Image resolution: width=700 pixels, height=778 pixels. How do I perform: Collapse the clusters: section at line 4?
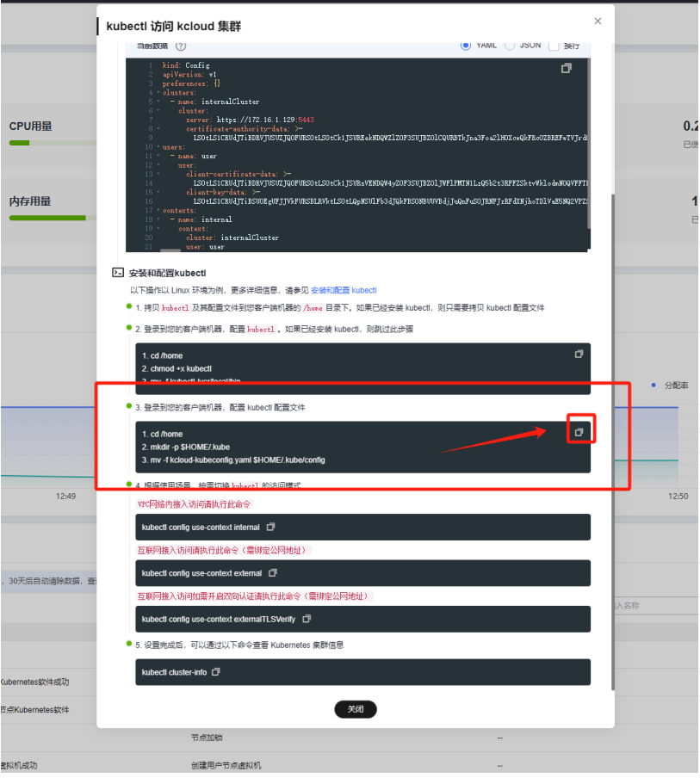point(158,93)
